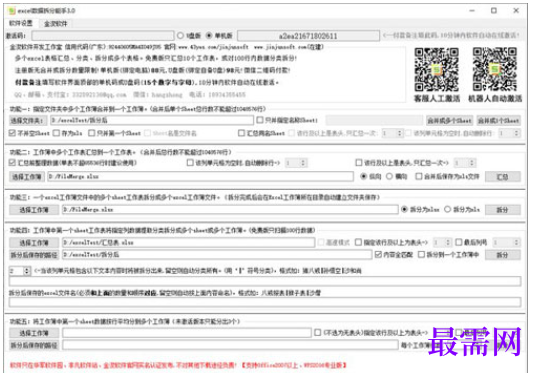Click the 功能二 workbook path field

click(x=200, y=177)
